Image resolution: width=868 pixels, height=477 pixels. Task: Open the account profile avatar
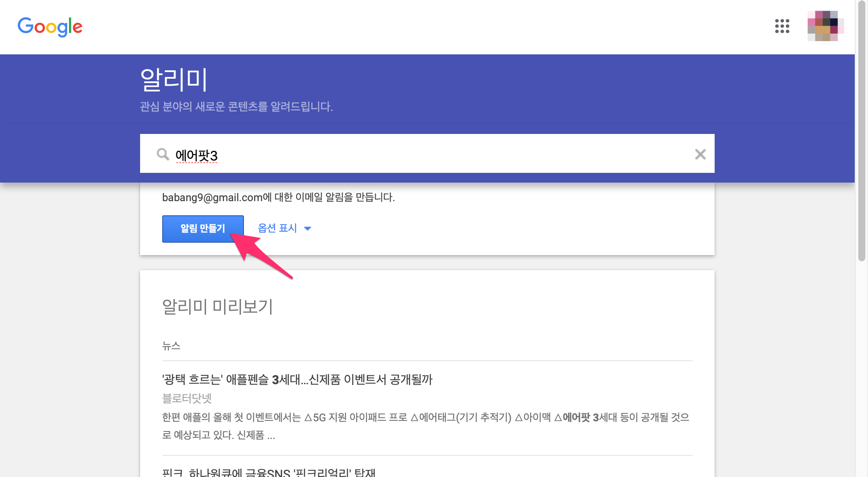tap(825, 26)
